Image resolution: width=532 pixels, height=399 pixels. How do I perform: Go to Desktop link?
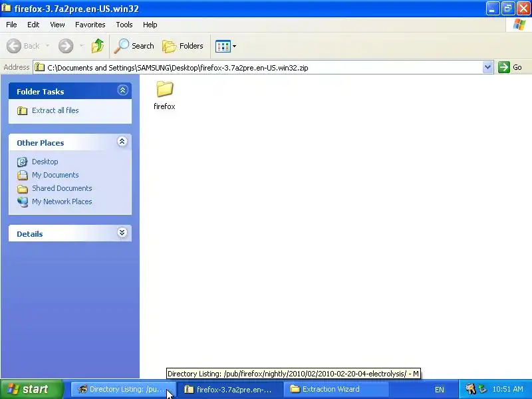click(45, 162)
